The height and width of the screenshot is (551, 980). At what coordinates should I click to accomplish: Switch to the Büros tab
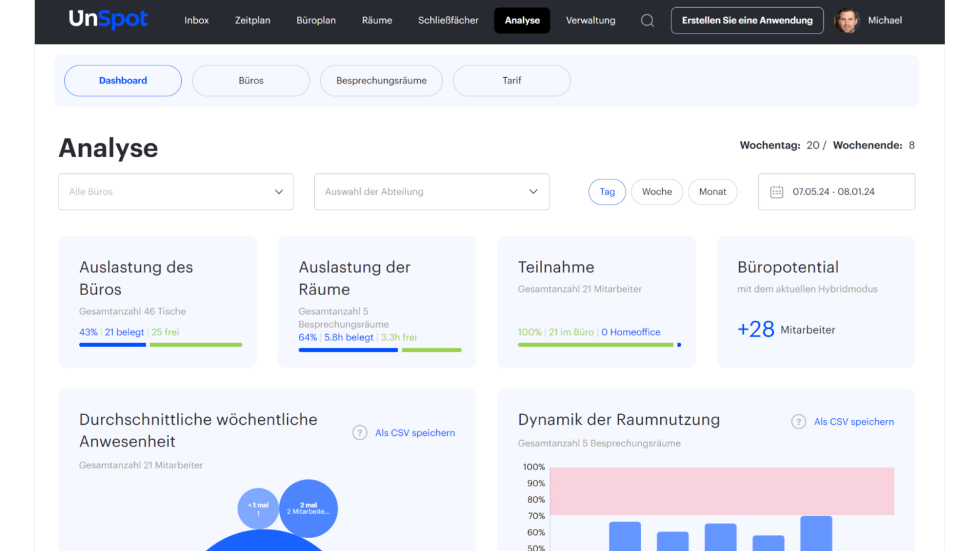click(x=251, y=81)
